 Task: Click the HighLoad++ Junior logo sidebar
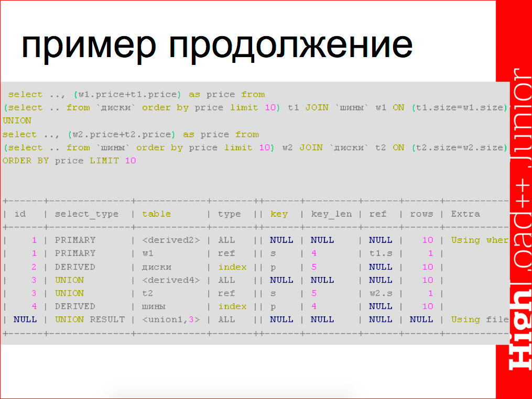pyautogui.click(x=516, y=209)
